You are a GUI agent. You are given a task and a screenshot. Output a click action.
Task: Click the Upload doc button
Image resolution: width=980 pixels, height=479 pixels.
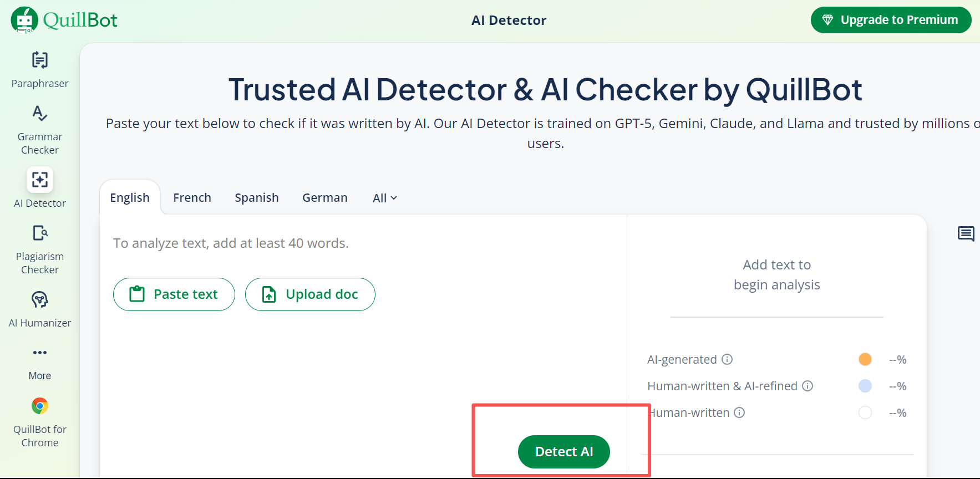pyautogui.click(x=310, y=294)
